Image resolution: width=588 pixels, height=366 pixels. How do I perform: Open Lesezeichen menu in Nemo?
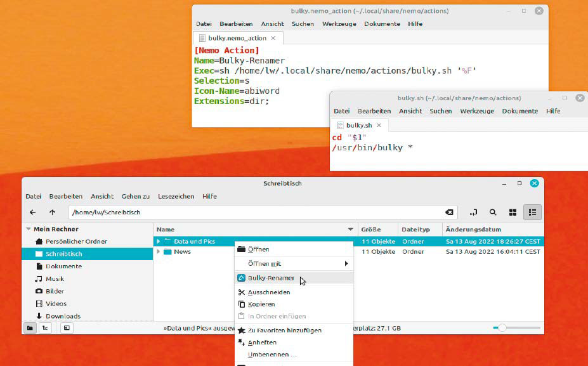(x=176, y=196)
